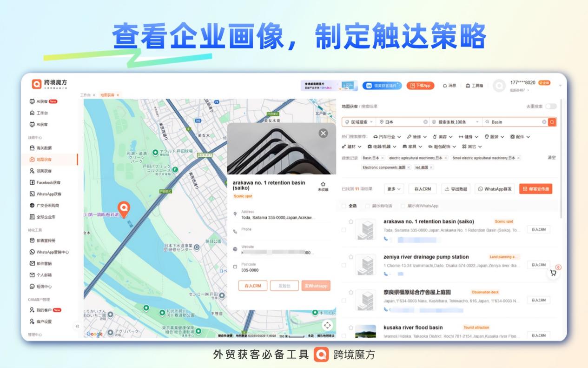Open 邮客宣传册 in the sidebar

coord(42,241)
